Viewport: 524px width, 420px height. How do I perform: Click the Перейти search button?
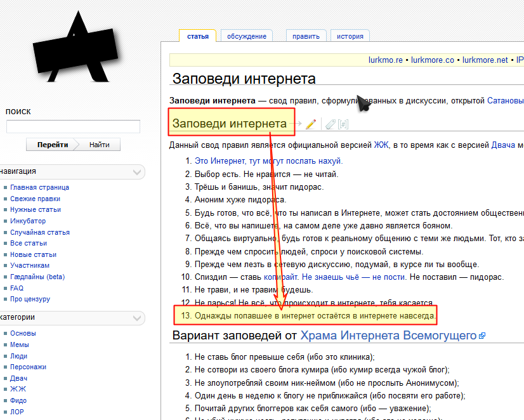point(53,145)
